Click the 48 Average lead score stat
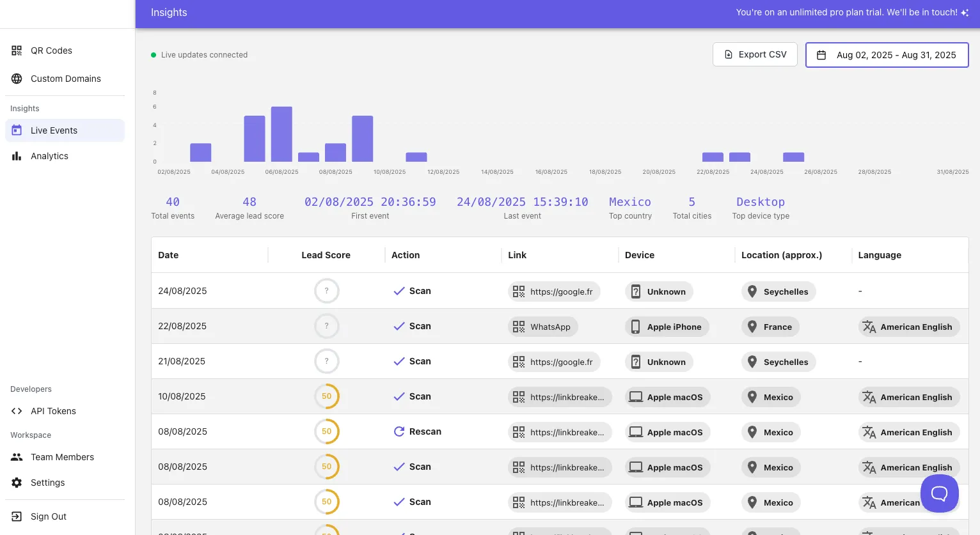This screenshot has height=535, width=980. pyautogui.click(x=249, y=208)
